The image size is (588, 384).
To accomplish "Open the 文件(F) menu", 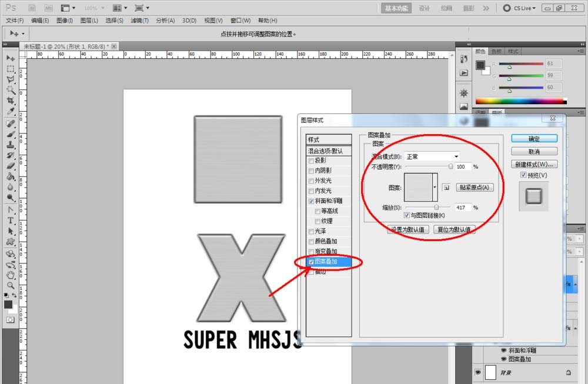I will tap(15, 20).
